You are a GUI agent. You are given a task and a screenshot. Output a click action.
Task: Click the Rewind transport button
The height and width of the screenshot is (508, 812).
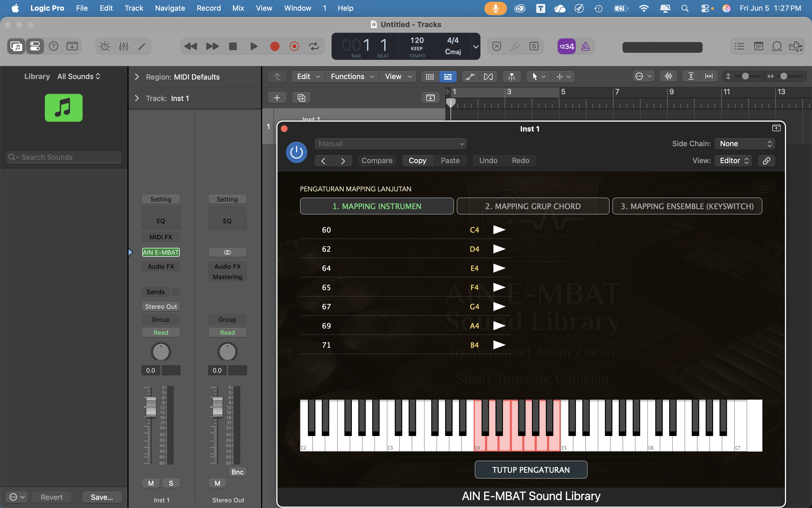point(191,46)
